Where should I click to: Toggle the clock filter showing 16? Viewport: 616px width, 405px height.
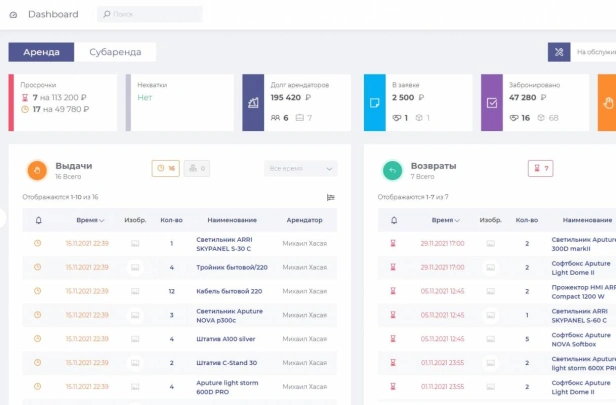(166, 169)
